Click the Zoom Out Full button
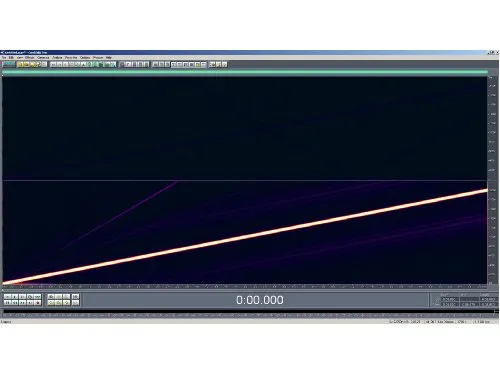Image resolution: width=500 pixels, height=375 pixels. [x=67, y=296]
